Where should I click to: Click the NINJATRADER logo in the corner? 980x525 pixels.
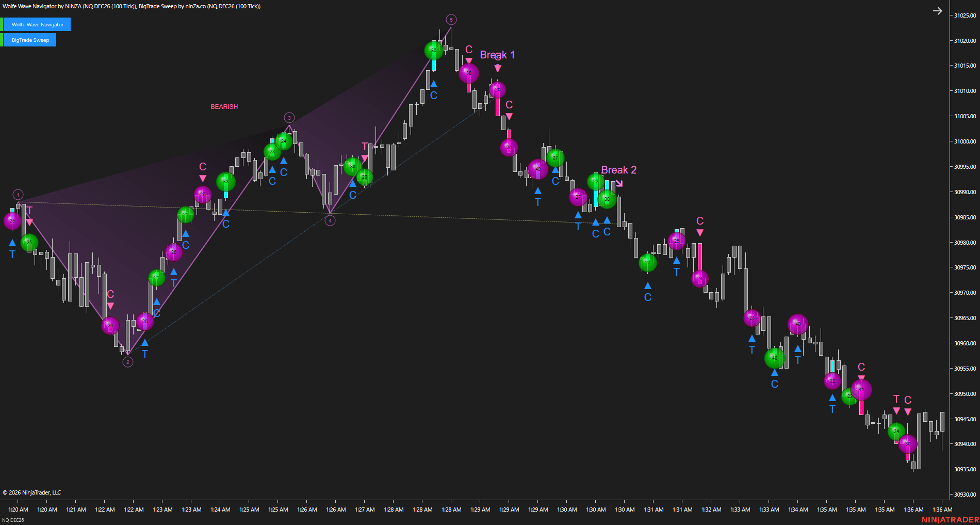pos(950,520)
